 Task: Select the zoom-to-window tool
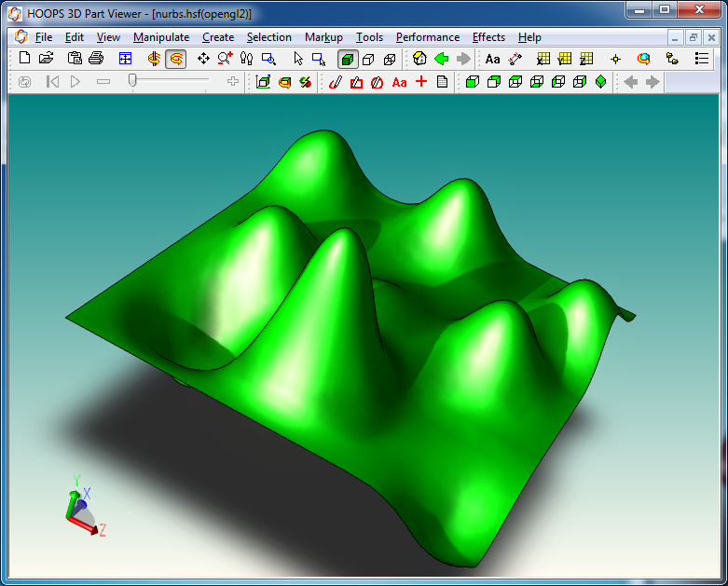point(268,59)
